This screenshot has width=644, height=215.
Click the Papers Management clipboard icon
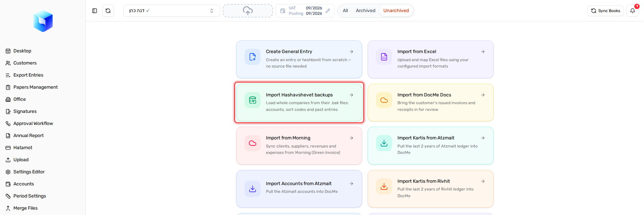point(8,87)
